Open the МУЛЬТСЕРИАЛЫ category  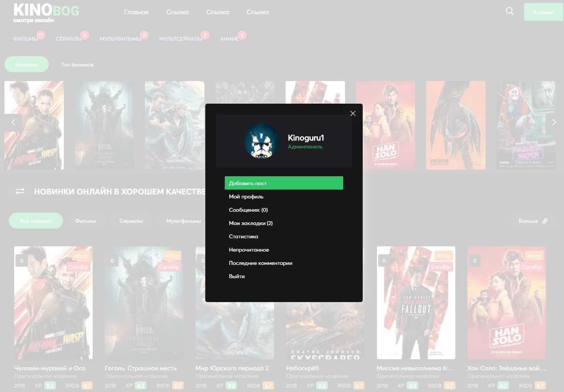tap(181, 39)
